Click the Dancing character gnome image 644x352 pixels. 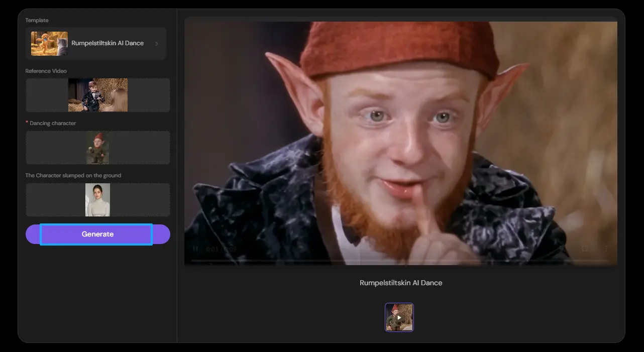(x=97, y=148)
